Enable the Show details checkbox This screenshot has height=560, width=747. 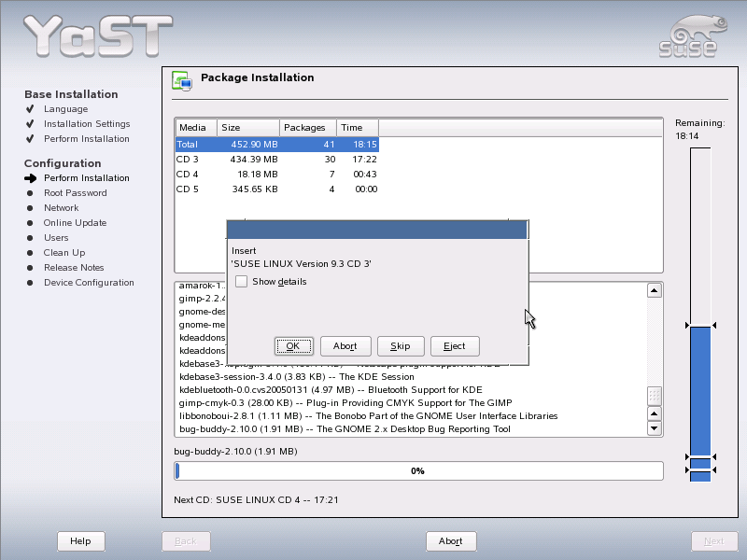pos(242,282)
